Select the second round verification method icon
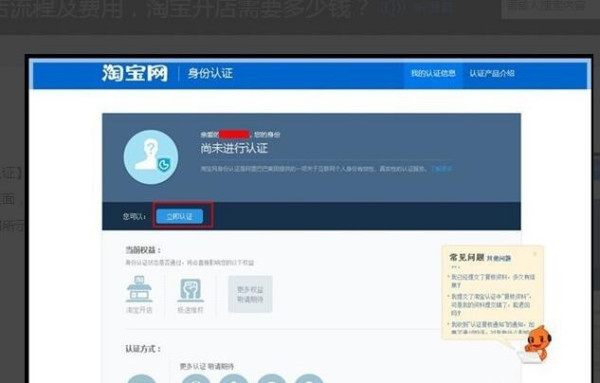Viewport: 600px width, 383px height. coord(196,379)
